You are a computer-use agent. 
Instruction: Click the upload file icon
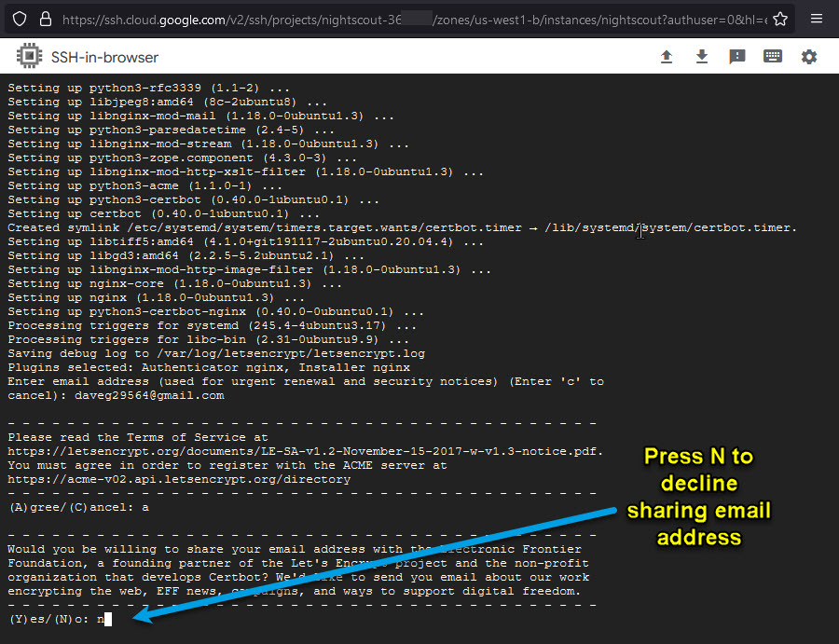pos(667,57)
